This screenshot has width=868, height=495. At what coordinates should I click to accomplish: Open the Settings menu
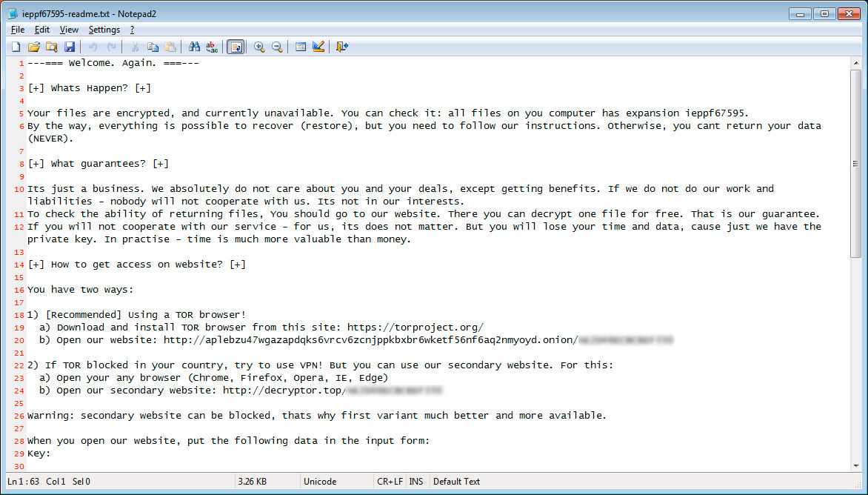(x=104, y=30)
